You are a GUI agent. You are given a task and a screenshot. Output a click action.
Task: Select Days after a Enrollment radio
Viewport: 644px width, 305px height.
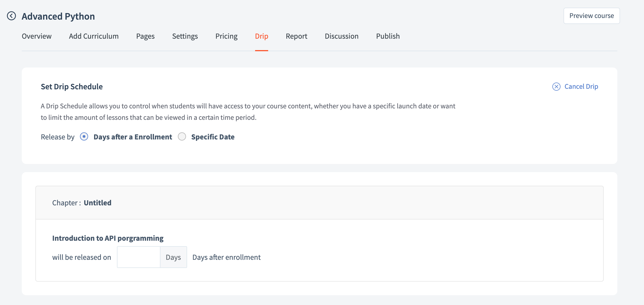tap(84, 137)
